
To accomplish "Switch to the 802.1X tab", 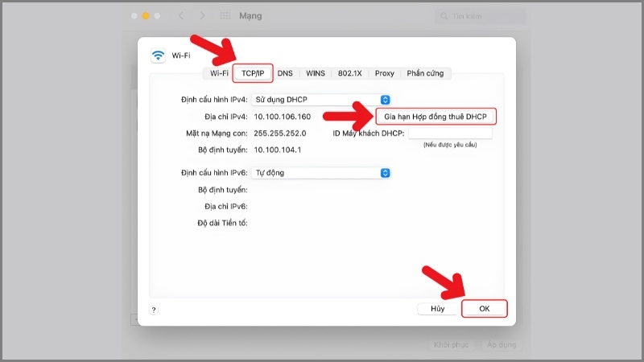I will pyautogui.click(x=350, y=73).
